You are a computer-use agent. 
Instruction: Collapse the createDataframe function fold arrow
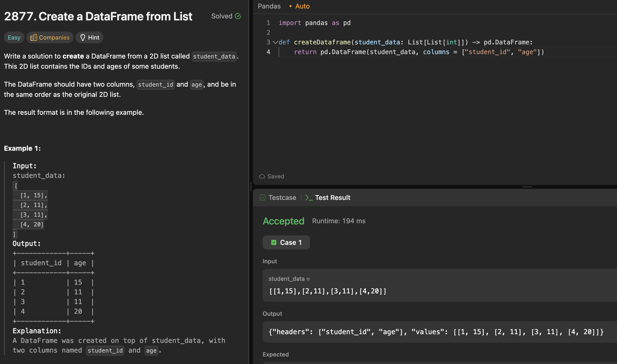coord(275,42)
